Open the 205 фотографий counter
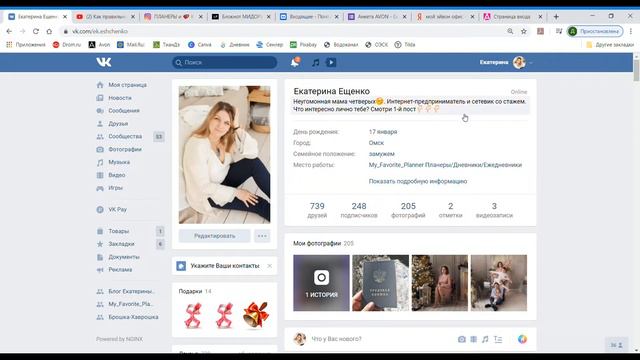This screenshot has width=640, height=360. pyautogui.click(x=408, y=210)
